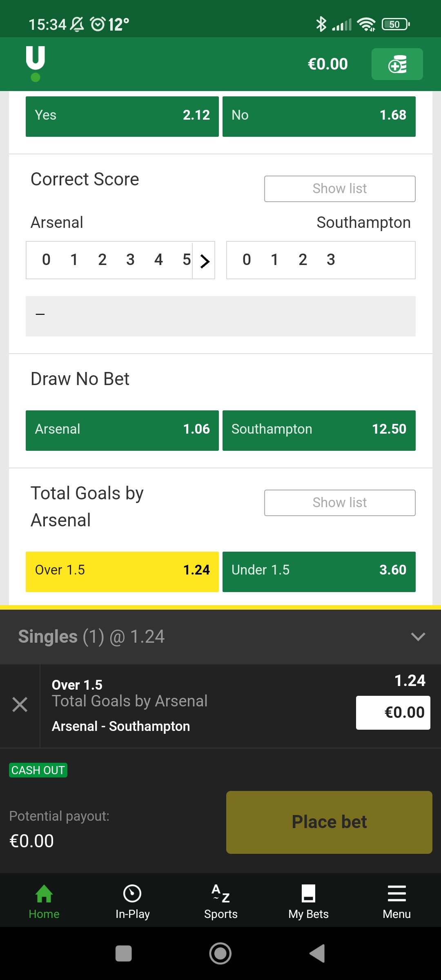The image size is (441, 980).
Task: Select Arsenal Draw No Bet 1.06
Action: (122, 430)
